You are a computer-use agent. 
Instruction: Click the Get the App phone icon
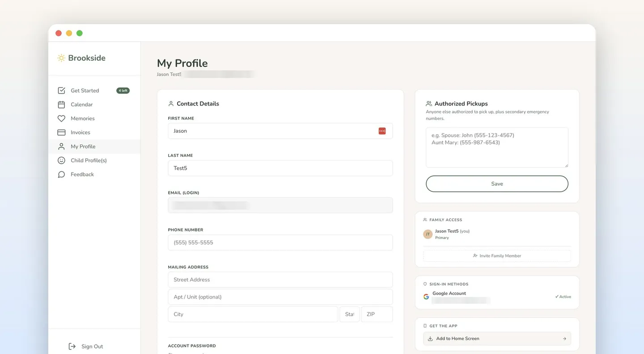(x=425, y=326)
